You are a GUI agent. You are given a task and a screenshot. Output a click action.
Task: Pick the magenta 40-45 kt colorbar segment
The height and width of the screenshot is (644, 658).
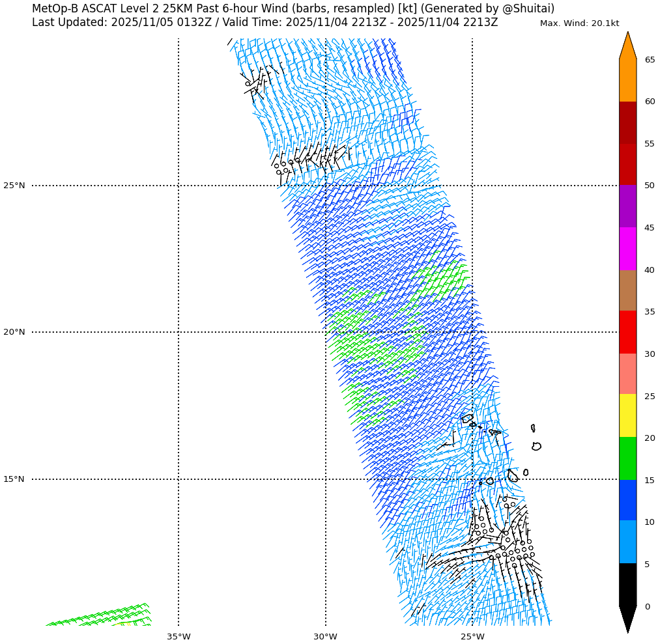[627, 249]
